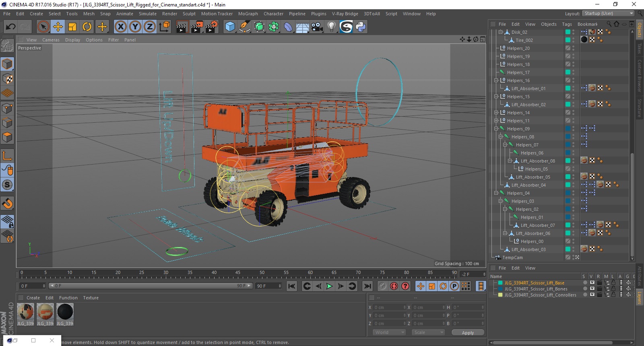Click the current frame 0 F field
This screenshot has height=346, width=644.
(32, 286)
